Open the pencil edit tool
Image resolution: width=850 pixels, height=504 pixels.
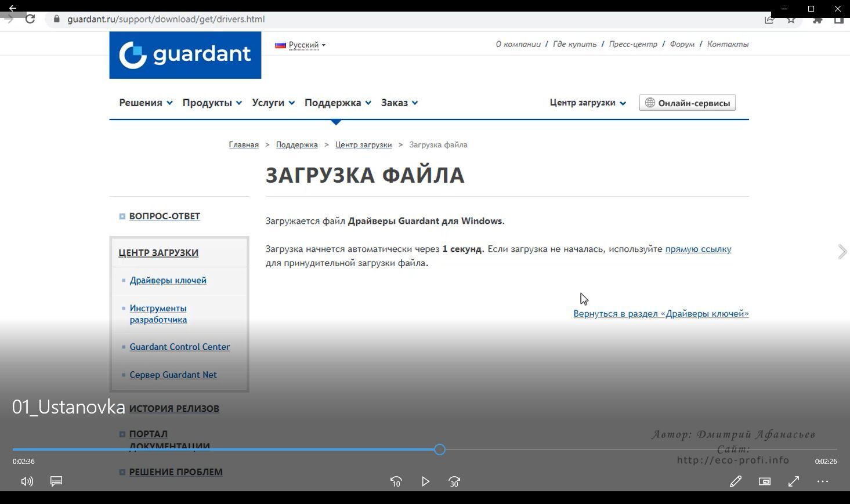coord(735,481)
